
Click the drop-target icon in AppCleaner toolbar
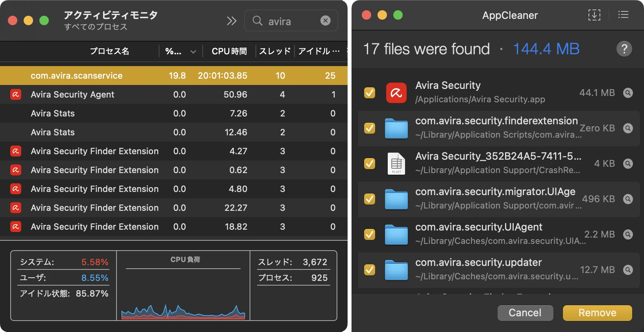[x=594, y=15]
